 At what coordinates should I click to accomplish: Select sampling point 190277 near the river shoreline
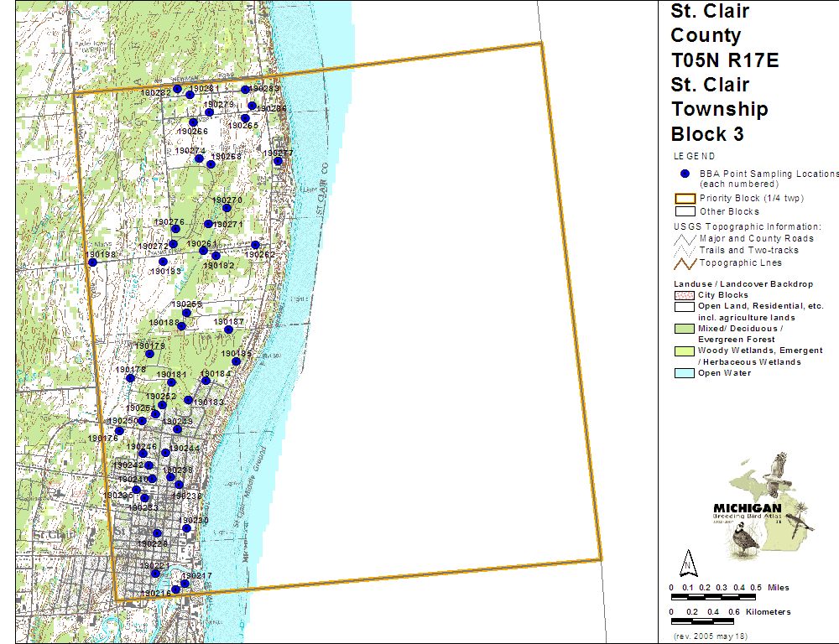278,161
